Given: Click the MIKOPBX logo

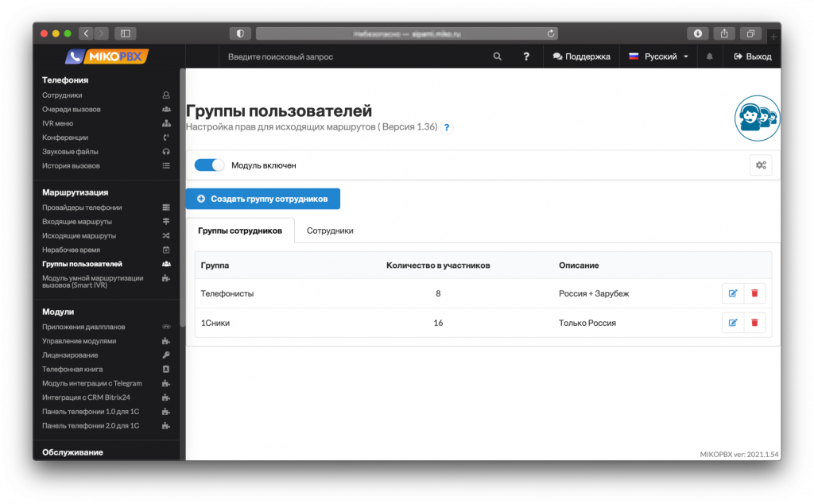Looking at the screenshot, I should pos(107,56).
